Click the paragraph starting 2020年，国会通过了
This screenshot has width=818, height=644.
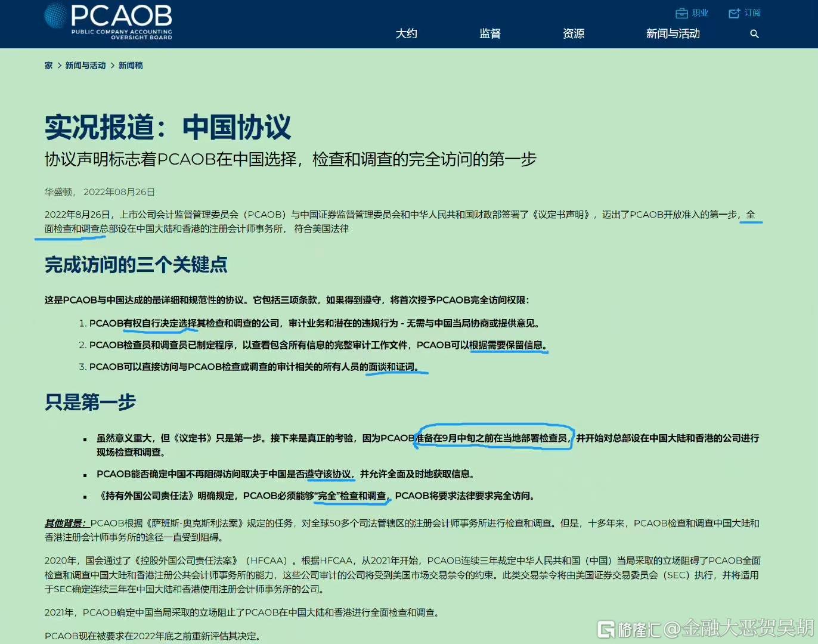(x=402, y=575)
